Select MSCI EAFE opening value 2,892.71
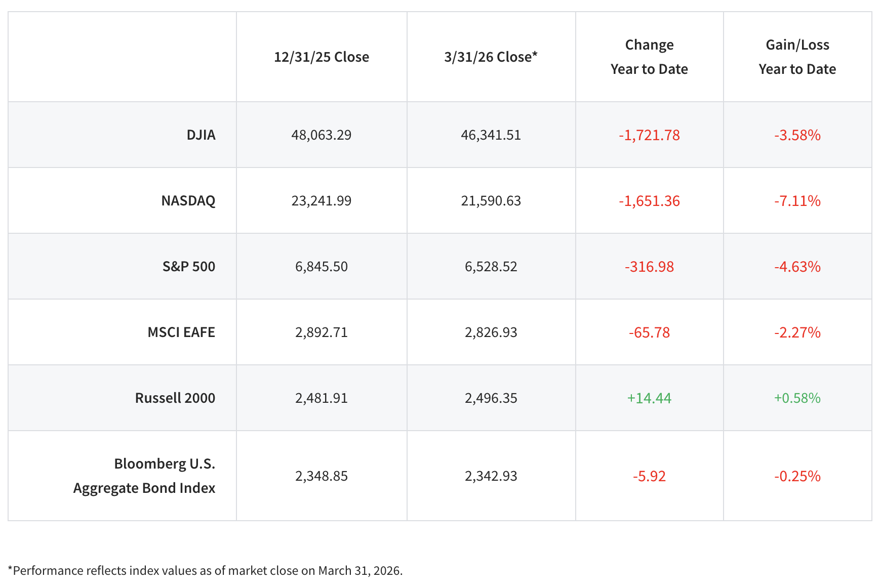This screenshot has width=880, height=588. [x=321, y=332]
